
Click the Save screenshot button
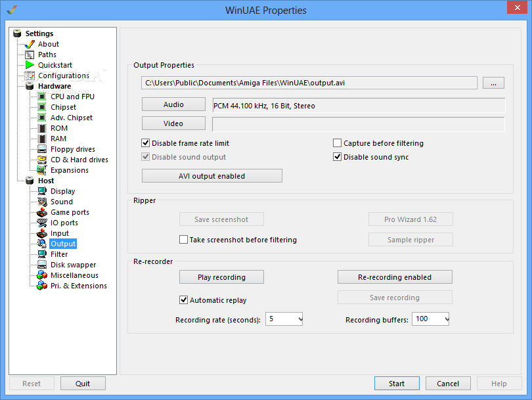[x=221, y=219]
